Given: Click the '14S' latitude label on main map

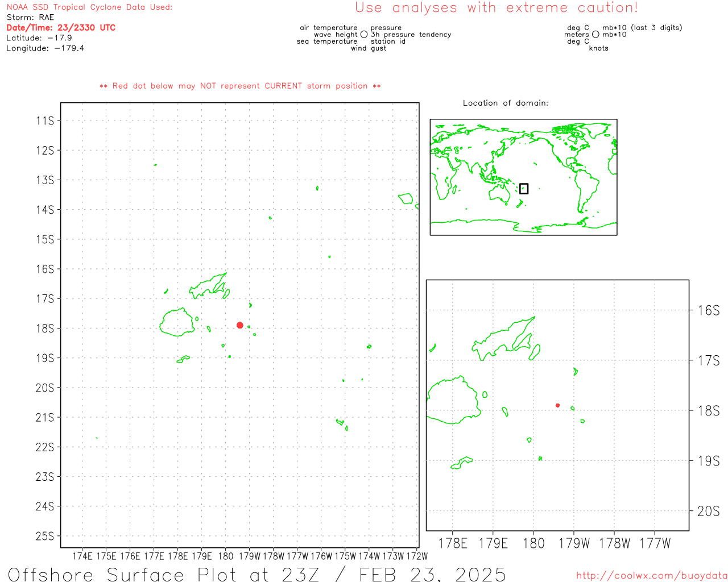Looking at the screenshot, I should pos(45,210).
